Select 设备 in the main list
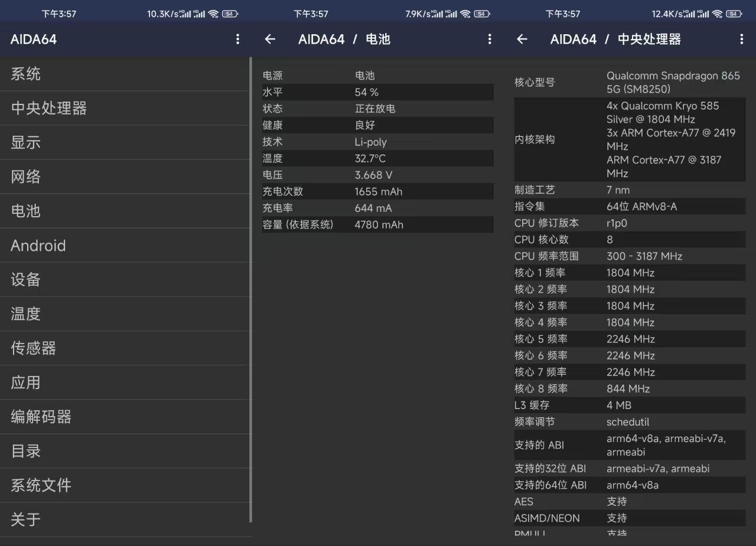 [126, 280]
